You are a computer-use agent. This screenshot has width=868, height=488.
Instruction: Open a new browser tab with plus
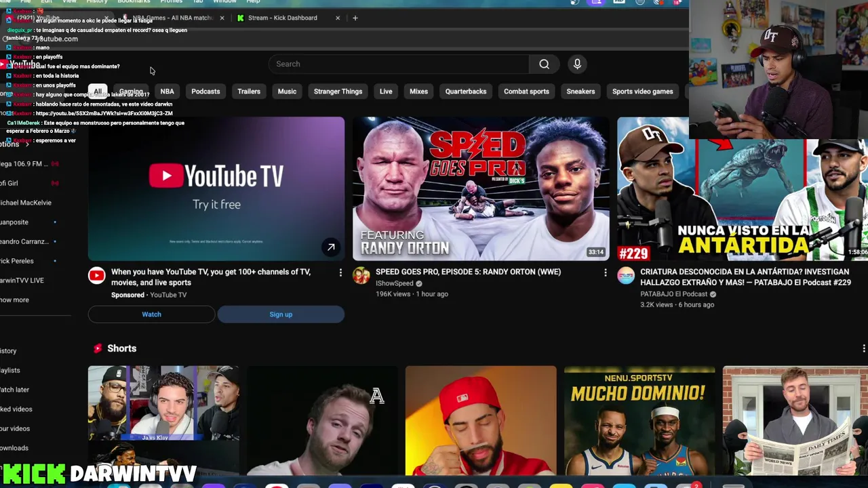[x=355, y=18]
